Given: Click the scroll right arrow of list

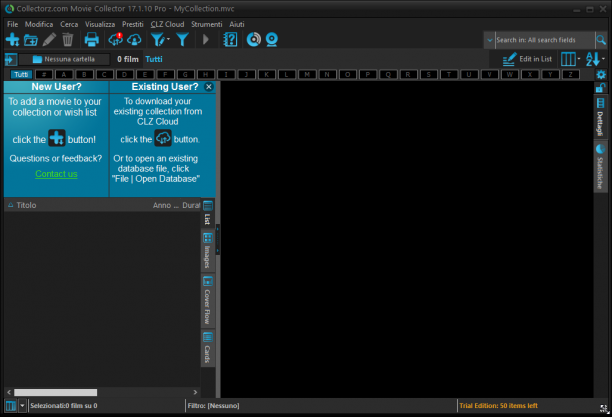Looking at the screenshot, I should pos(195,392).
